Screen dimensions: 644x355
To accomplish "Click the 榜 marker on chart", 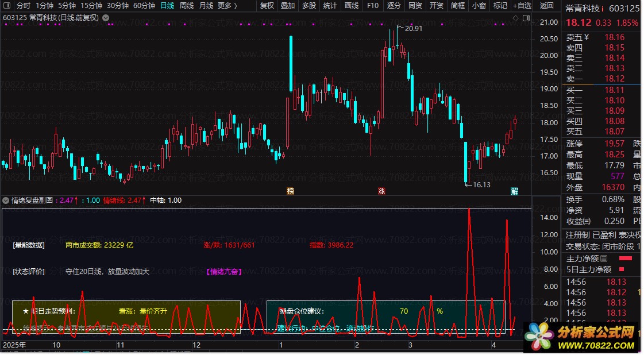I will tap(290, 191).
